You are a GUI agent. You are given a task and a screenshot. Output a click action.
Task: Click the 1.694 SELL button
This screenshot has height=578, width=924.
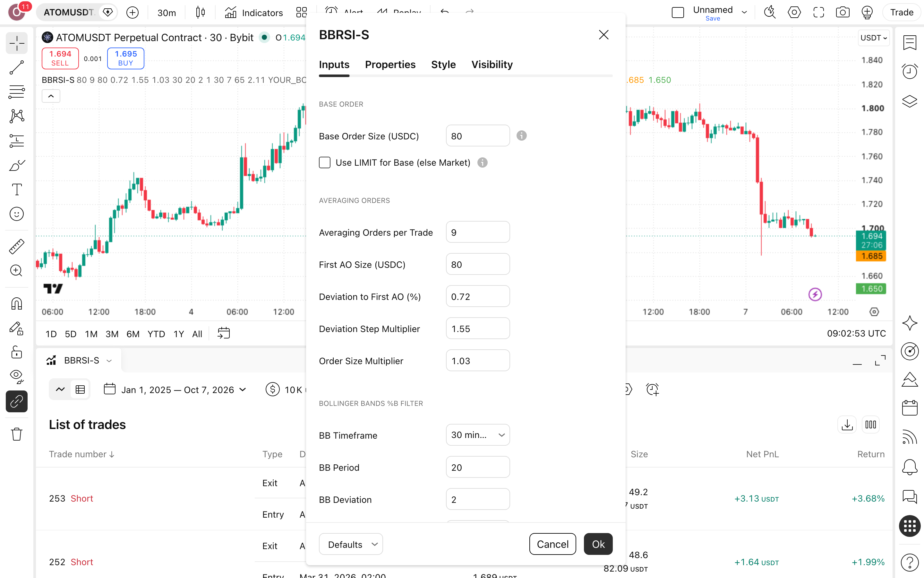[60, 58]
